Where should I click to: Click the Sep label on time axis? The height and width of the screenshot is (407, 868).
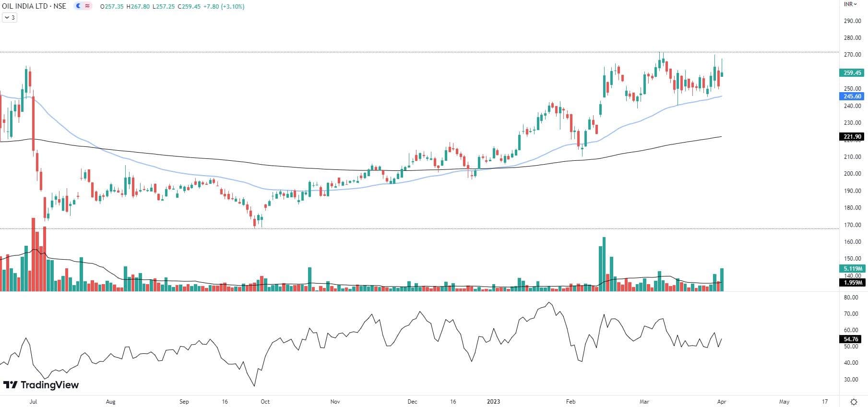coord(184,402)
